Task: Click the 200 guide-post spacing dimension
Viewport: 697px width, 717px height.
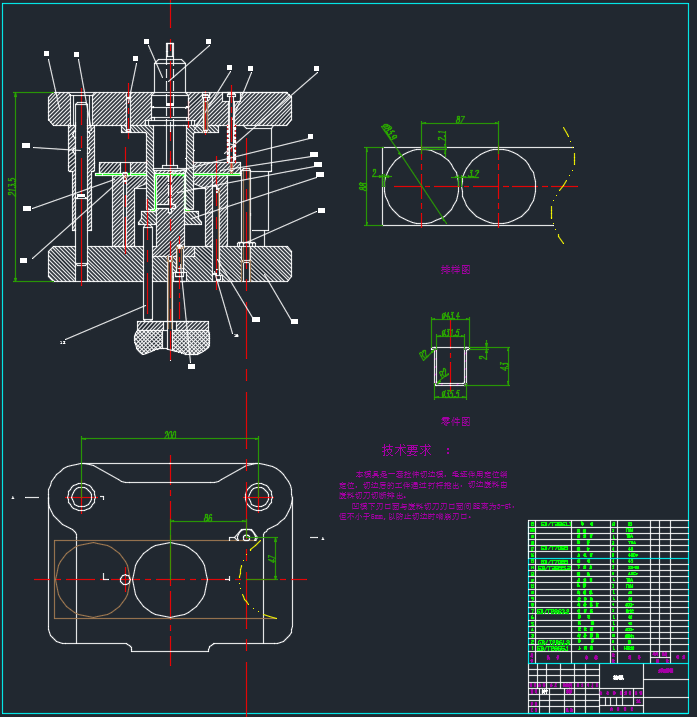Action: (x=170, y=434)
